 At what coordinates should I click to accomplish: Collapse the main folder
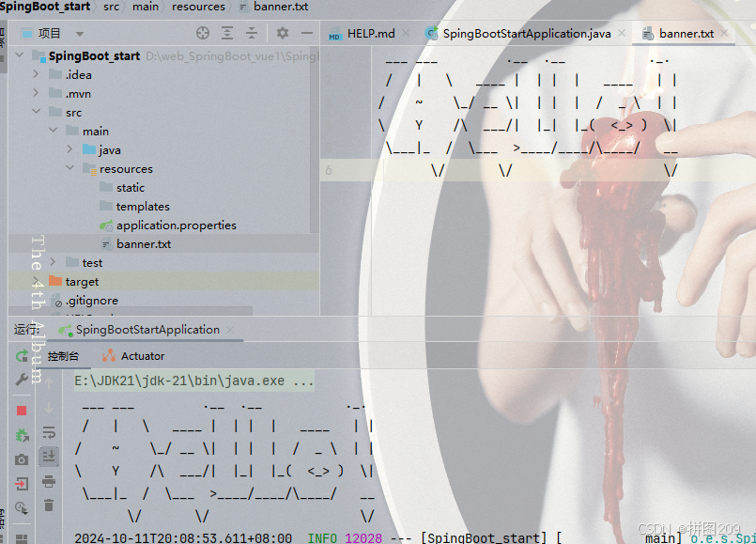(x=53, y=131)
